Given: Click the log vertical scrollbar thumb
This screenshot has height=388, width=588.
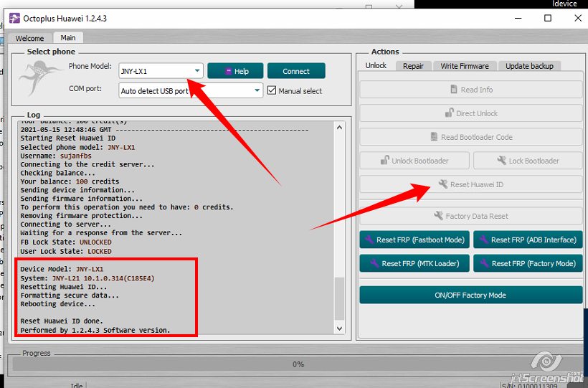Looking at the screenshot, I should coord(339,298).
